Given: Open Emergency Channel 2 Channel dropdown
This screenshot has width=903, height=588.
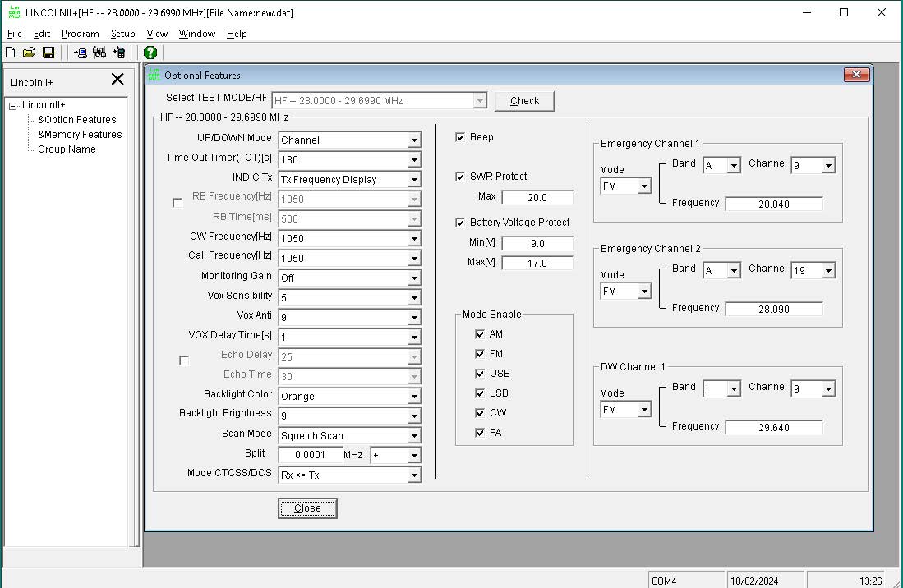Looking at the screenshot, I should pyautogui.click(x=828, y=270).
